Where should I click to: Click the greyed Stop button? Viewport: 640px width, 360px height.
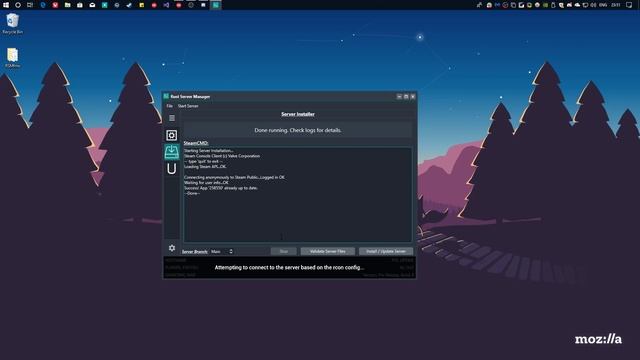coord(284,251)
